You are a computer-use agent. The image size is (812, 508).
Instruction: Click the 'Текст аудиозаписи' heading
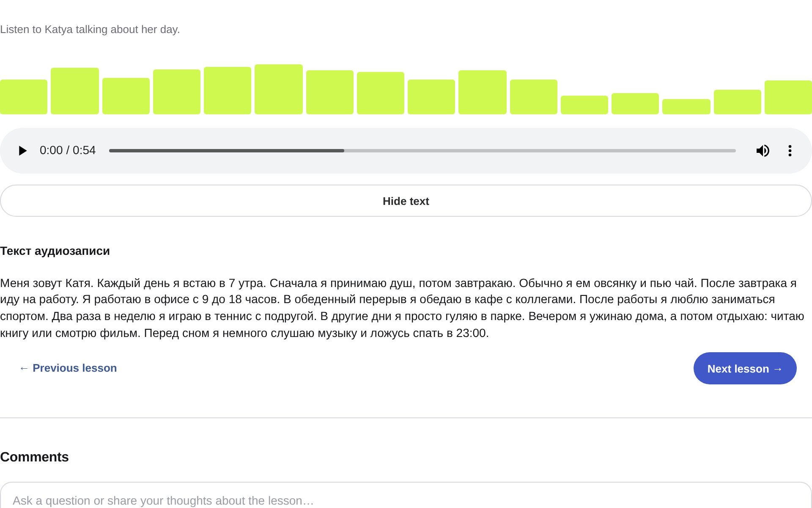[55, 251]
